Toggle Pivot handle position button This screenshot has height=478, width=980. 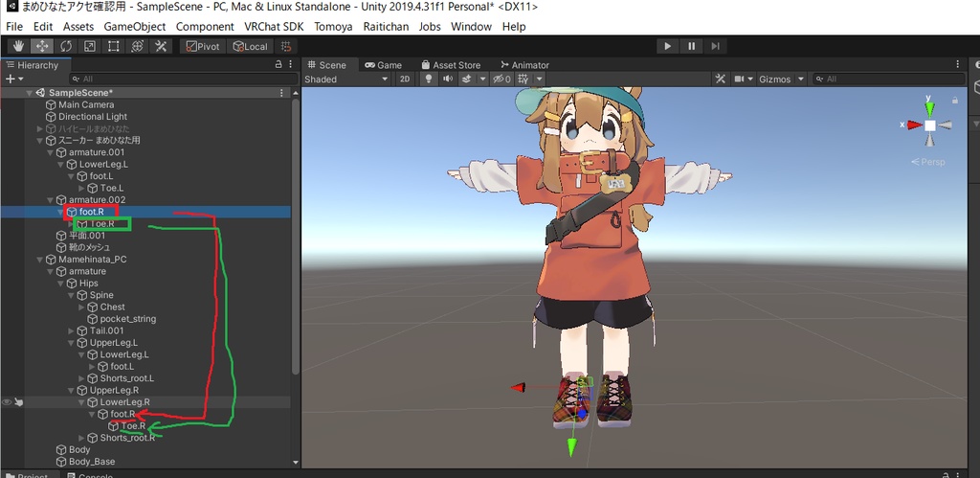203,46
